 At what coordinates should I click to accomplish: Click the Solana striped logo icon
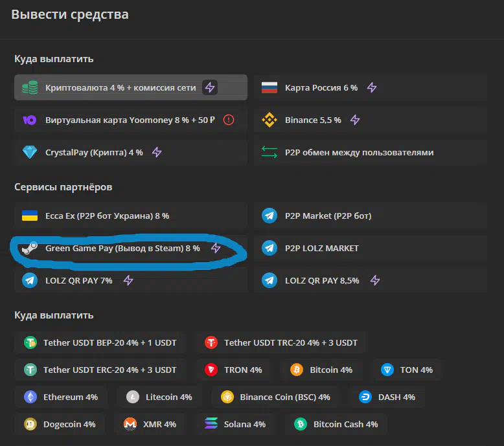coord(211,423)
